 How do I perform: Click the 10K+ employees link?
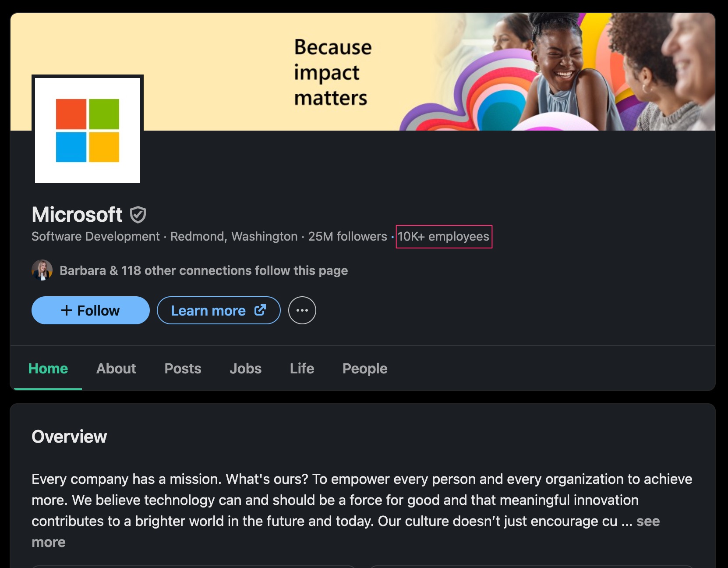[443, 237]
